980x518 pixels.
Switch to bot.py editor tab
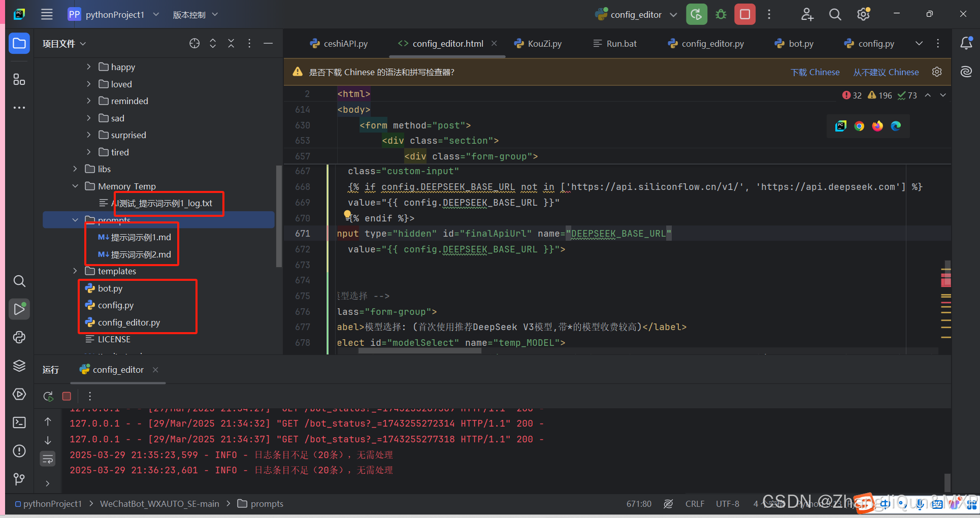tap(794, 44)
